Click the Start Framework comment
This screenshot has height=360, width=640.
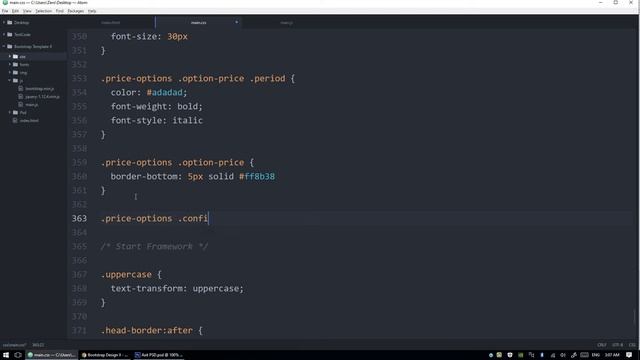[x=154, y=247]
